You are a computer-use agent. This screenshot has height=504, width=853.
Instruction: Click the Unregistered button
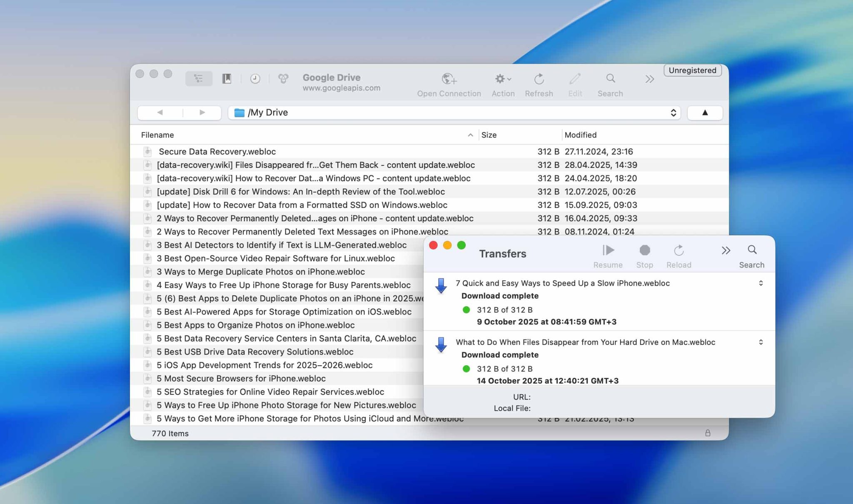click(692, 70)
